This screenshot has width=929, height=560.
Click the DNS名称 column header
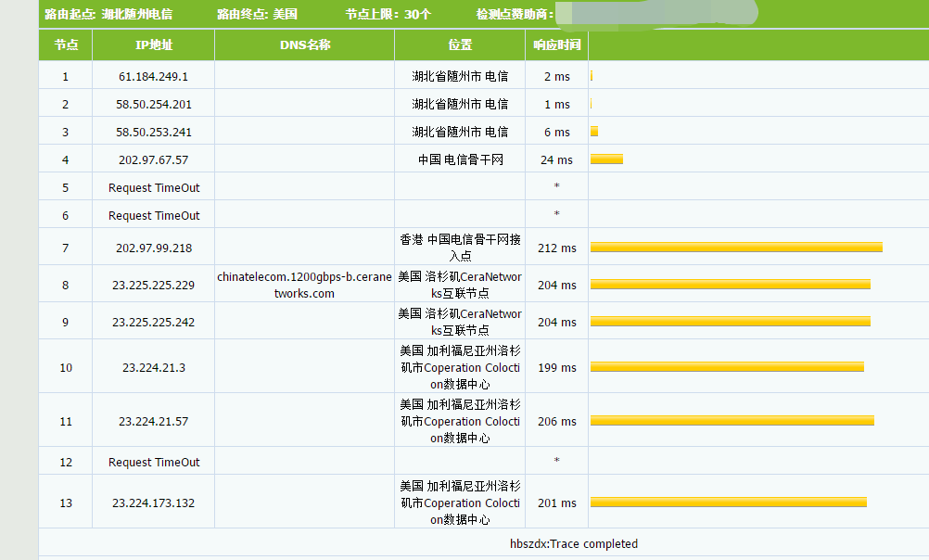click(x=304, y=45)
